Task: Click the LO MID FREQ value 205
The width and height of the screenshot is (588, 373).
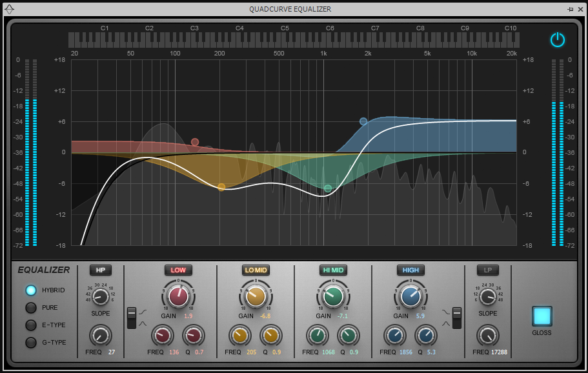Action: [251, 352]
